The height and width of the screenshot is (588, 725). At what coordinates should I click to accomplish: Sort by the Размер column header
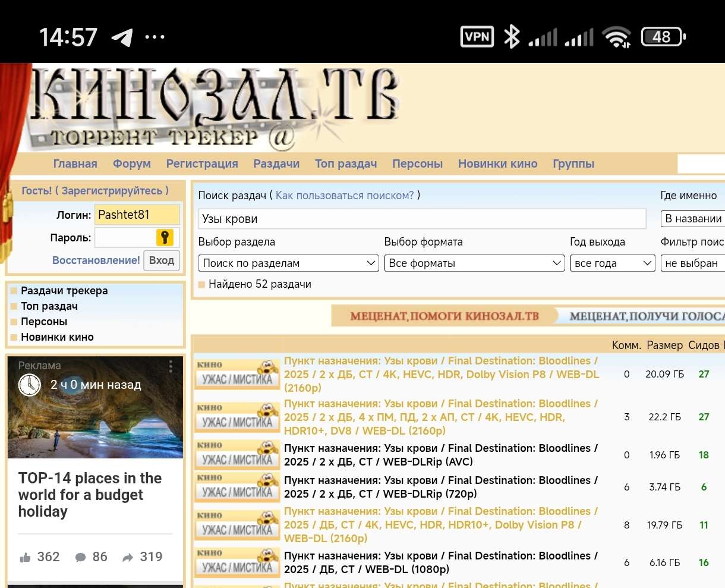coord(665,345)
